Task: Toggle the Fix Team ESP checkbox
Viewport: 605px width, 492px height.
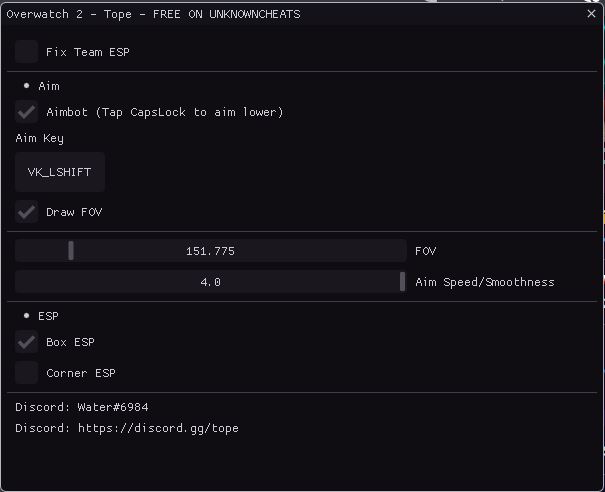Action: [x=26, y=52]
